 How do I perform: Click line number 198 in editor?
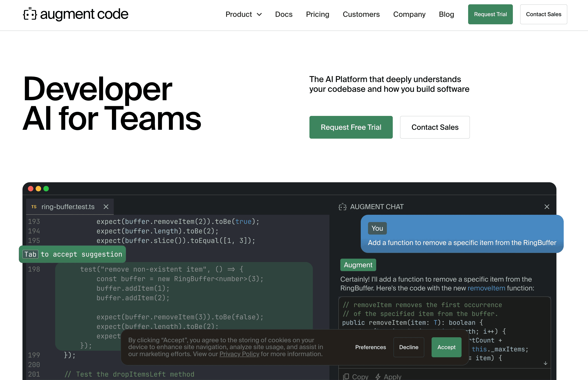pyautogui.click(x=34, y=269)
